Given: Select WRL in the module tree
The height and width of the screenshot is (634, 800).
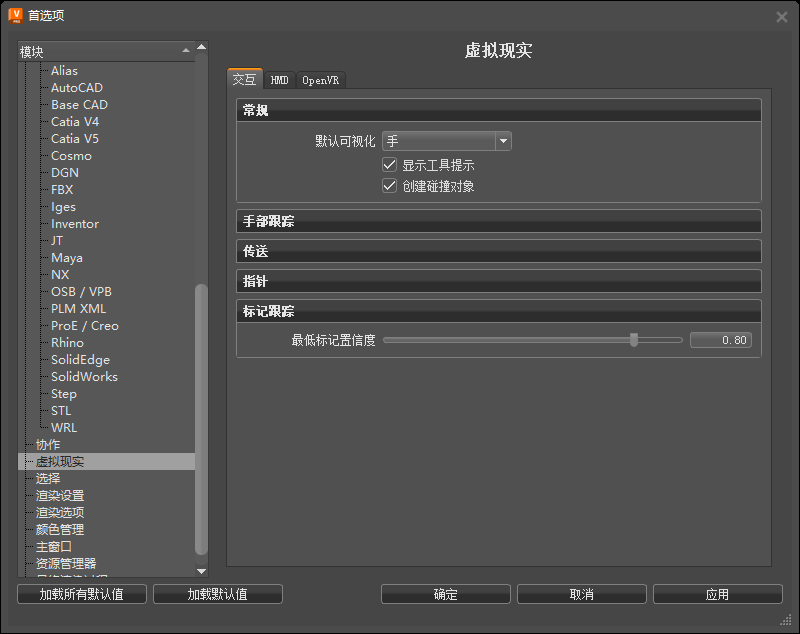Looking at the screenshot, I should coord(64,427).
